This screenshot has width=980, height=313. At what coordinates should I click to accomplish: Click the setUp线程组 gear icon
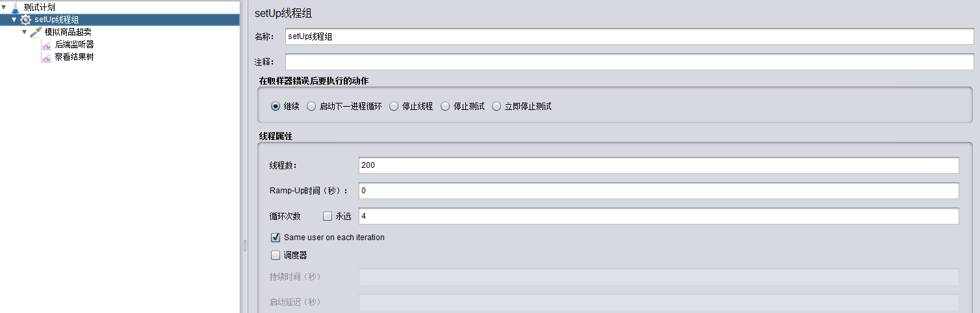tap(25, 20)
